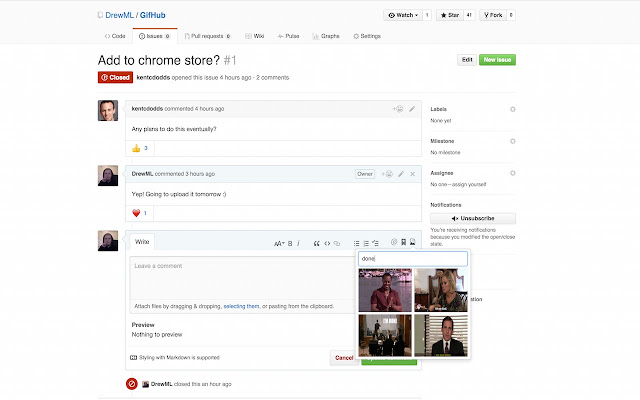The height and width of the screenshot is (400, 640).
Task: Click the Edit issue title button
Action: point(467,60)
